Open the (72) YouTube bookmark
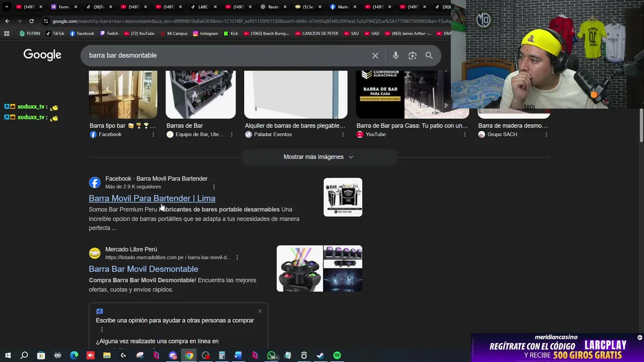 139,34
